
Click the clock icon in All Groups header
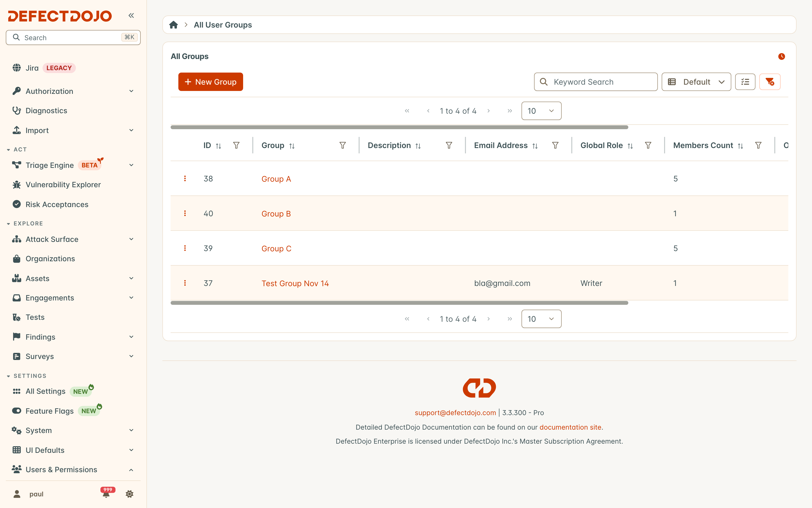782,56
